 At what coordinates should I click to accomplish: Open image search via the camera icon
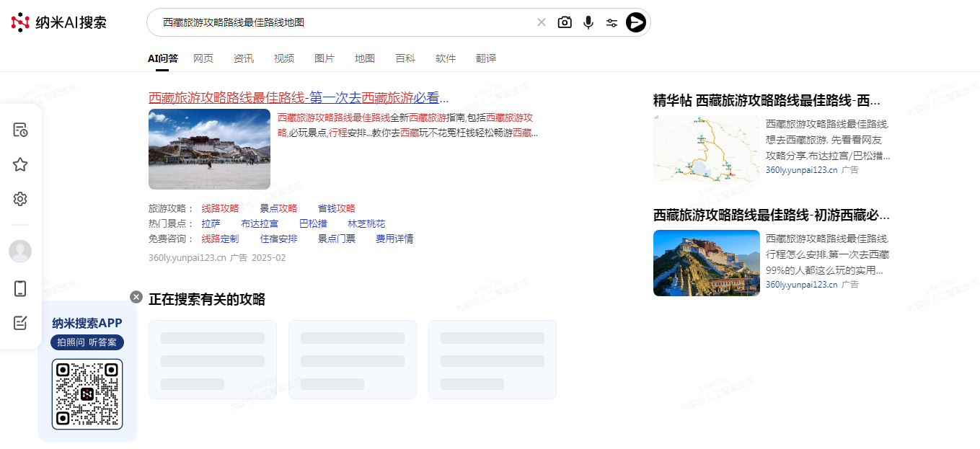click(565, 22)
